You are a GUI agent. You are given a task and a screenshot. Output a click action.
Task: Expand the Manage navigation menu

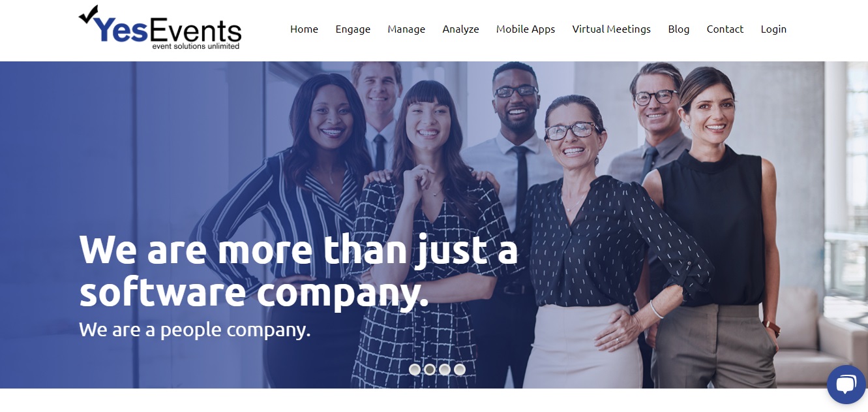click(406, 29)
